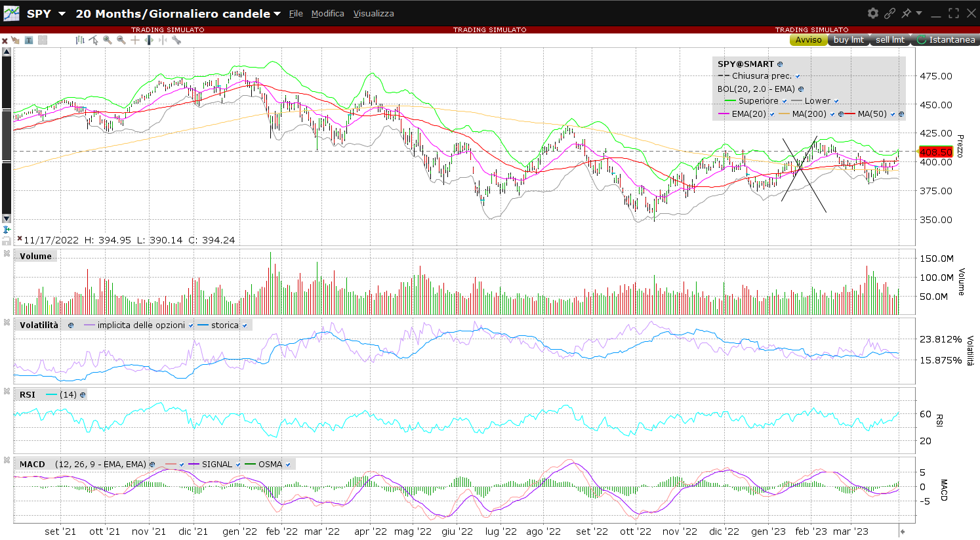This screenshot has height=540, width=980.
Task: Click down arrow of left vertical scroller
Action: [7, 218]
